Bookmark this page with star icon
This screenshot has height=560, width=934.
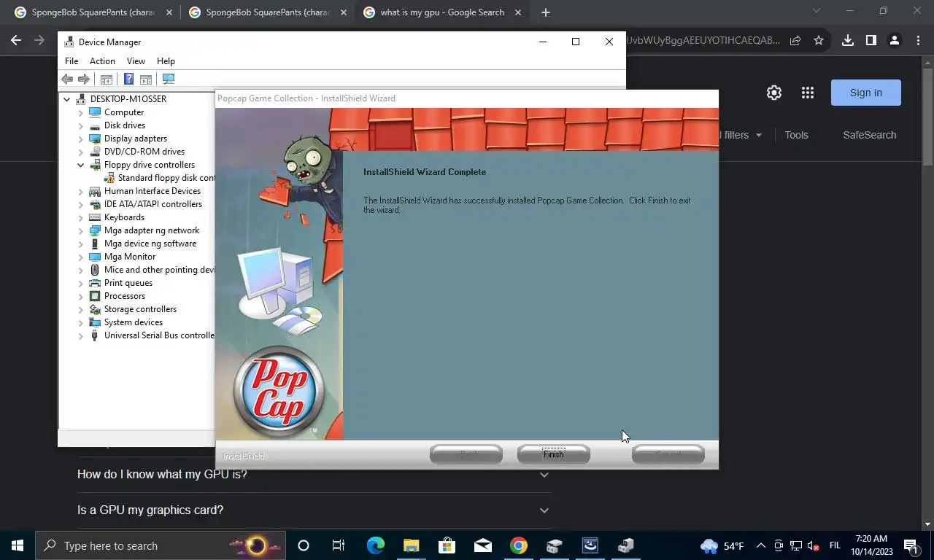click(819, 41)
